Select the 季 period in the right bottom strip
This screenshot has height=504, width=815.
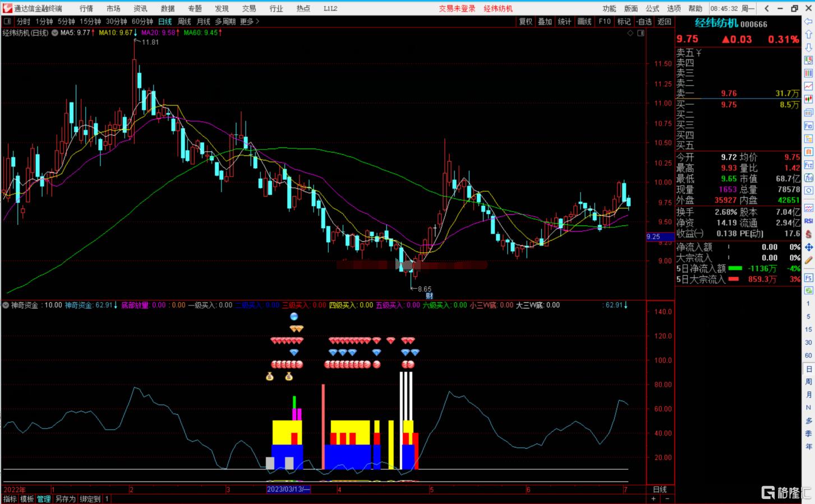tap(808, 434)
